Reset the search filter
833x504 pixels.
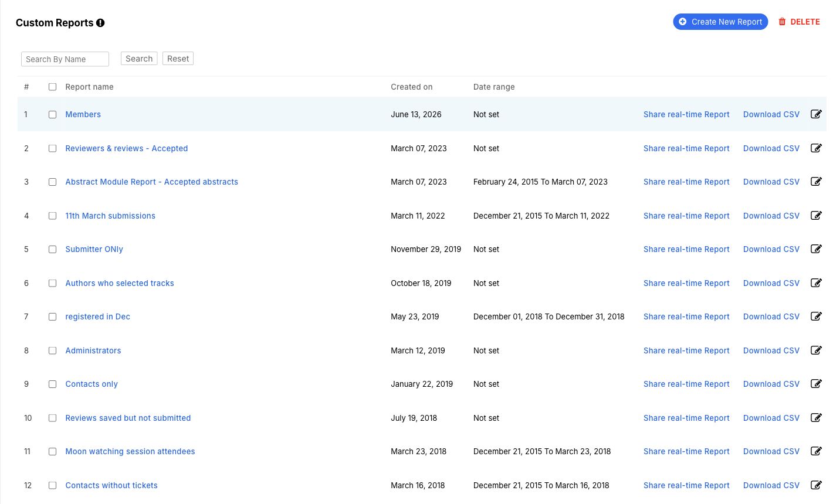coord(178,59)
